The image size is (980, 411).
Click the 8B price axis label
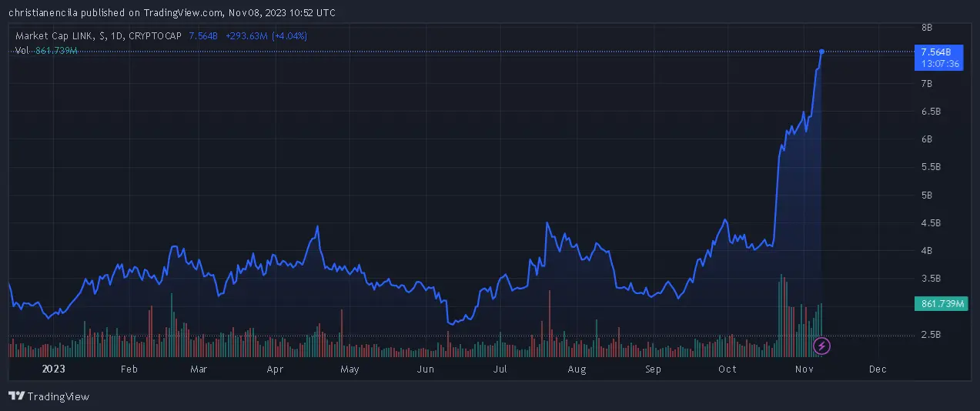point(927,27)
